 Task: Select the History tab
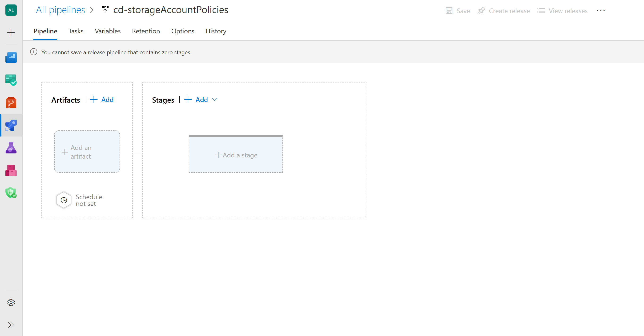click(x=216, y=31)
